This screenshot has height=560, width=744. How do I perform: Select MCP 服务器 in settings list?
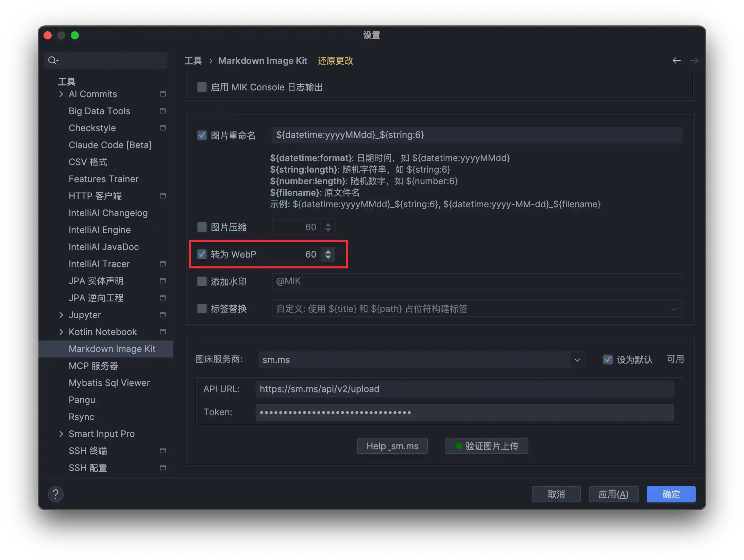[94, 366]
